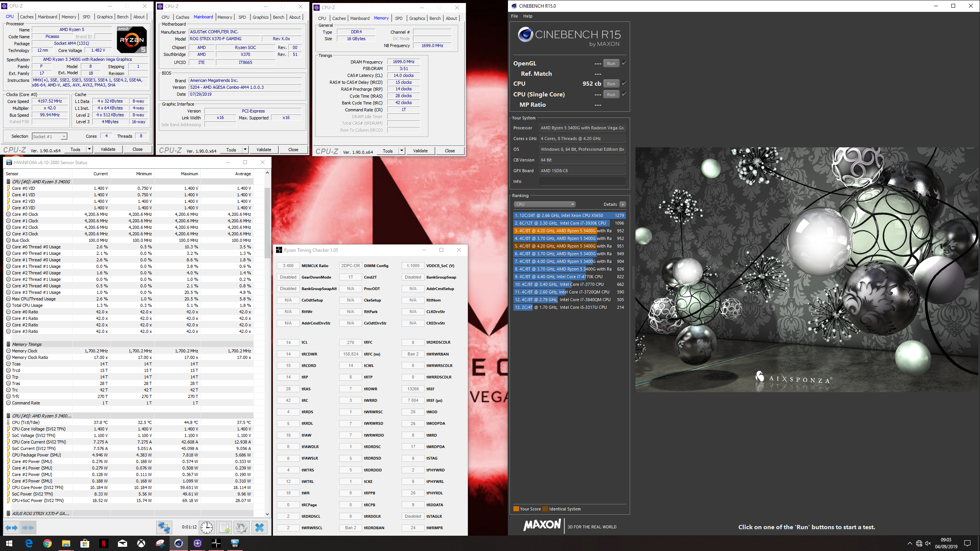Click Tools button in CPU-Z Mainboard window
Image resolution: width=980 pixels, height=551 pixels.
pos(231,150)
